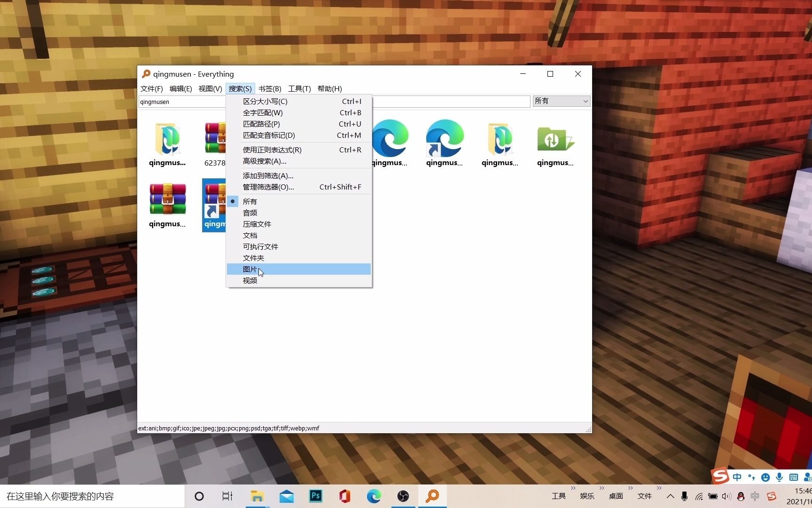Open the 帮助(H) menu

[x=329, y=88]
